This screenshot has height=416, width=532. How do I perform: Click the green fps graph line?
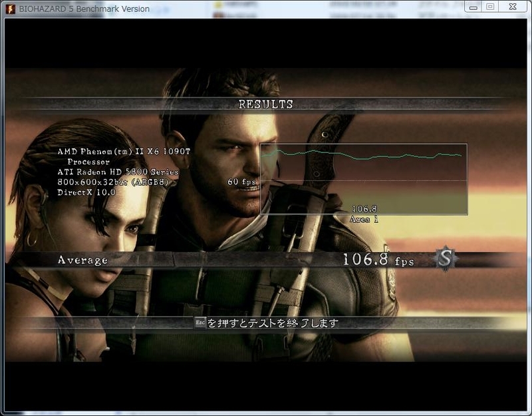[x=361, y=154]
